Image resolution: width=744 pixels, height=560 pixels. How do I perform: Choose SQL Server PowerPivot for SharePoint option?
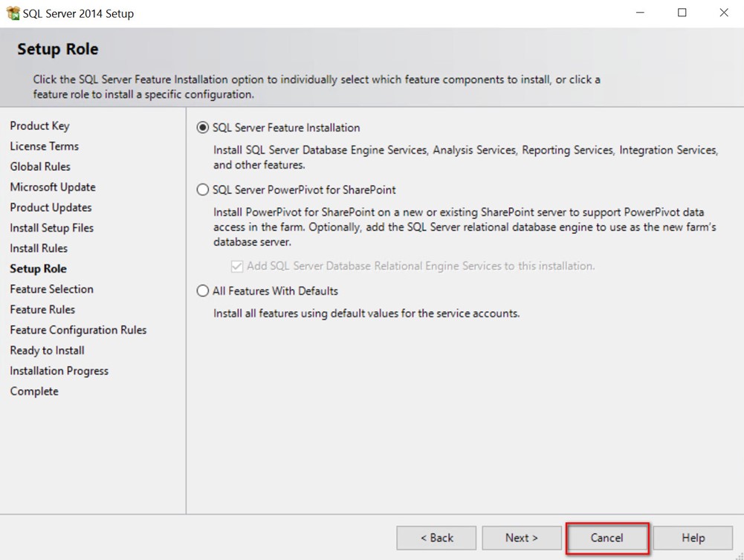[203, 190]
